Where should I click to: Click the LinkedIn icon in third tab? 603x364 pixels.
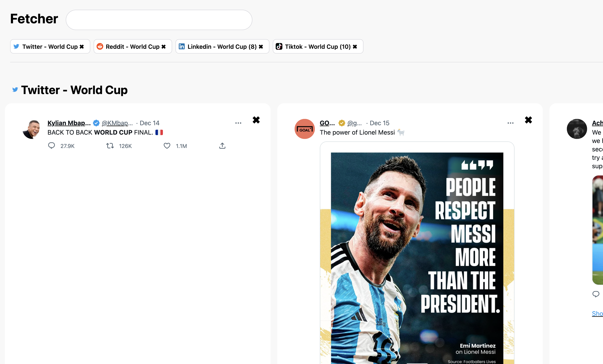coord(182,46)
